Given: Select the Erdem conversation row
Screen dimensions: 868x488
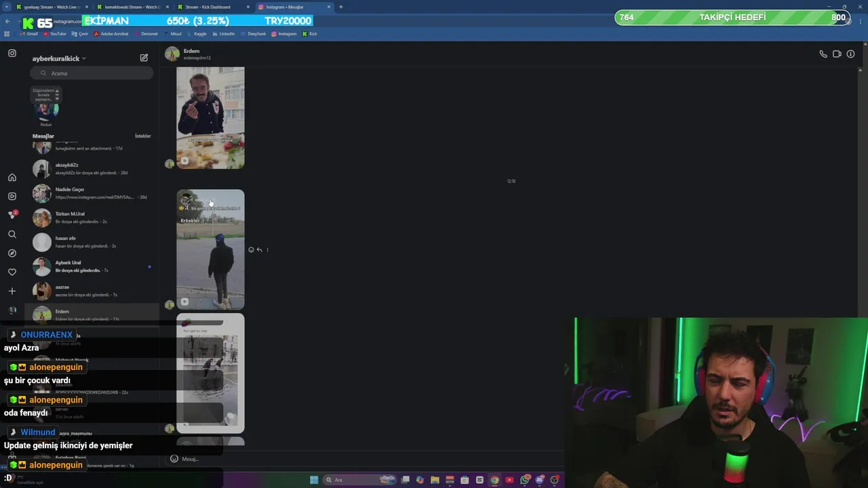Looking at the screenshot, I should pyautogui.click(x=92, y=314).
